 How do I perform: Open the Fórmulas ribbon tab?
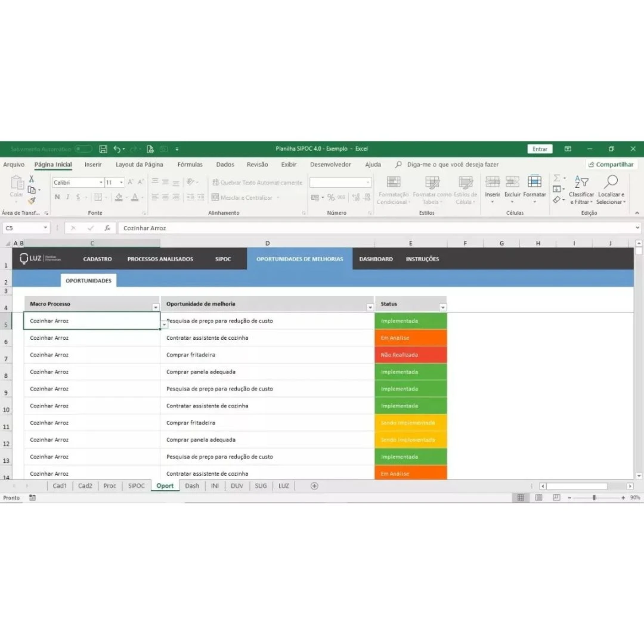[190, 164]
